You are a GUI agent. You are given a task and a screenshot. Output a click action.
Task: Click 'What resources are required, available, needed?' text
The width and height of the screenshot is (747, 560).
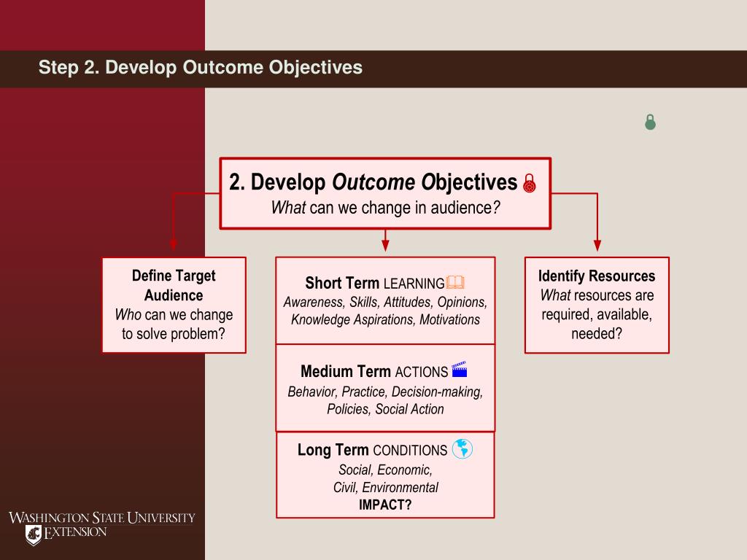597,314
